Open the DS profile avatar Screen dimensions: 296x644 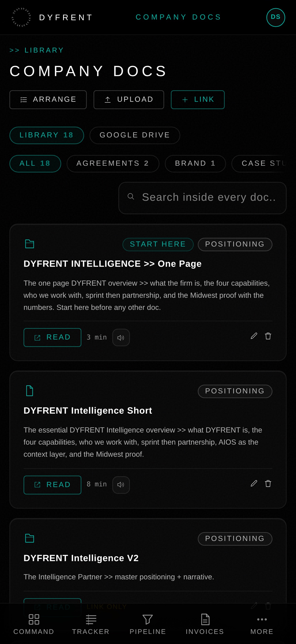tap(276, 17)
